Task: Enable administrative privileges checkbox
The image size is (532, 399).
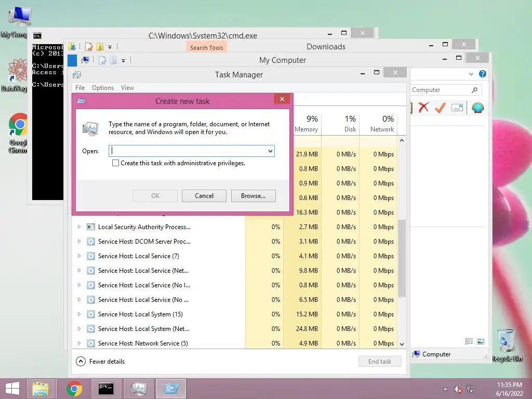Action: point(115,163)
